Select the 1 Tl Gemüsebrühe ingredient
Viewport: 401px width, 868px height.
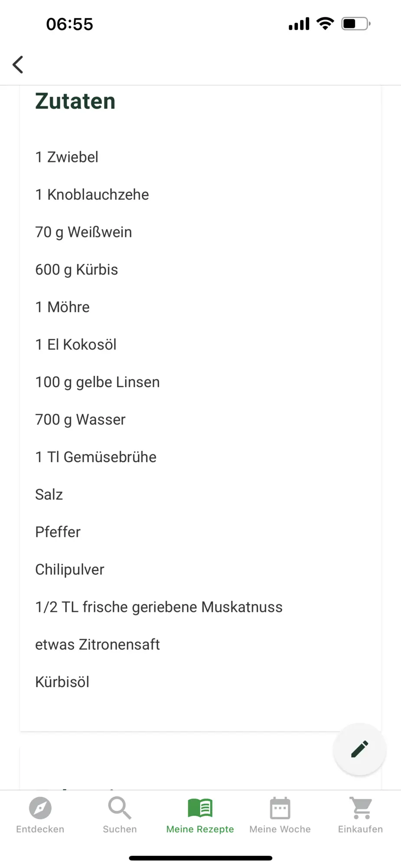96,457
